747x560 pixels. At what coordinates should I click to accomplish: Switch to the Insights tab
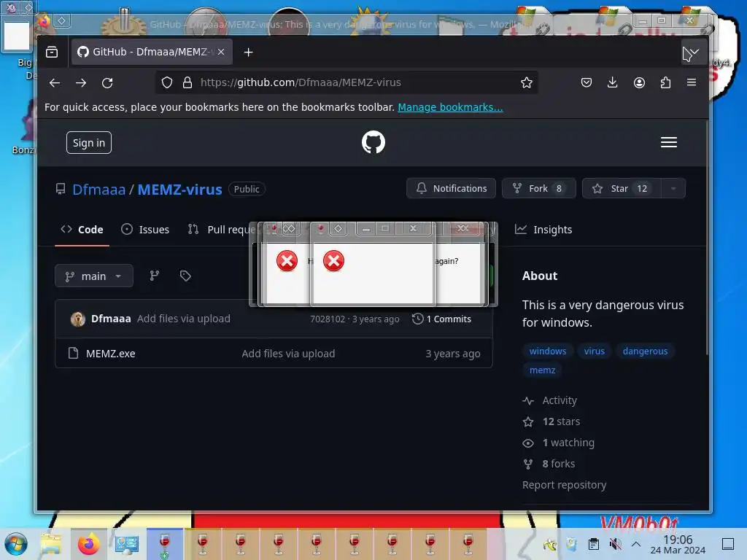pyautogui.click(x=543, y=230)
